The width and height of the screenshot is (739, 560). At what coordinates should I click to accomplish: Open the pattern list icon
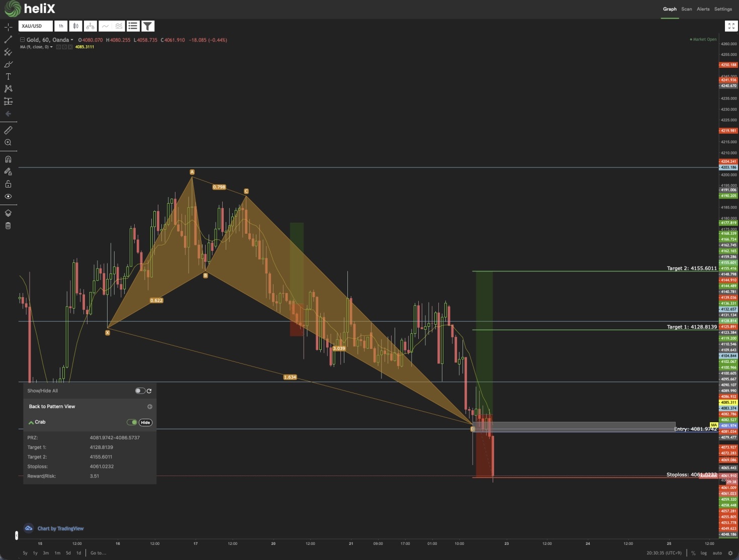pos(133,26)
